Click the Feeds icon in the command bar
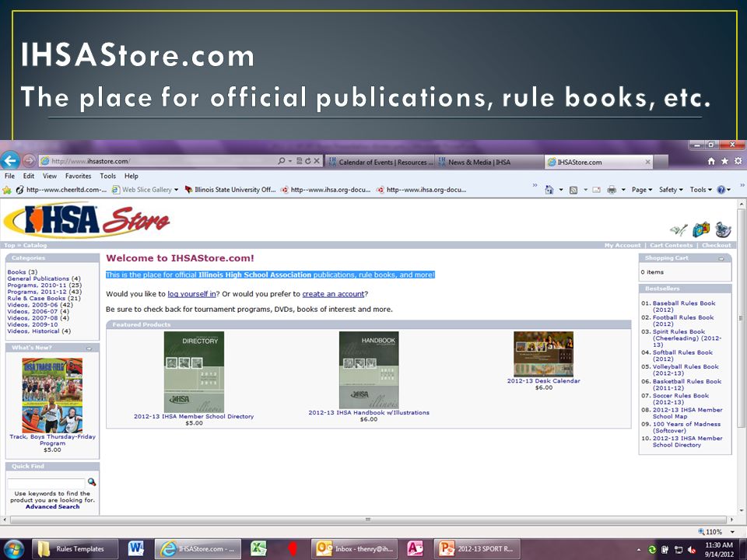The height and width of the screenshot is (560, 747). [573, 190]
